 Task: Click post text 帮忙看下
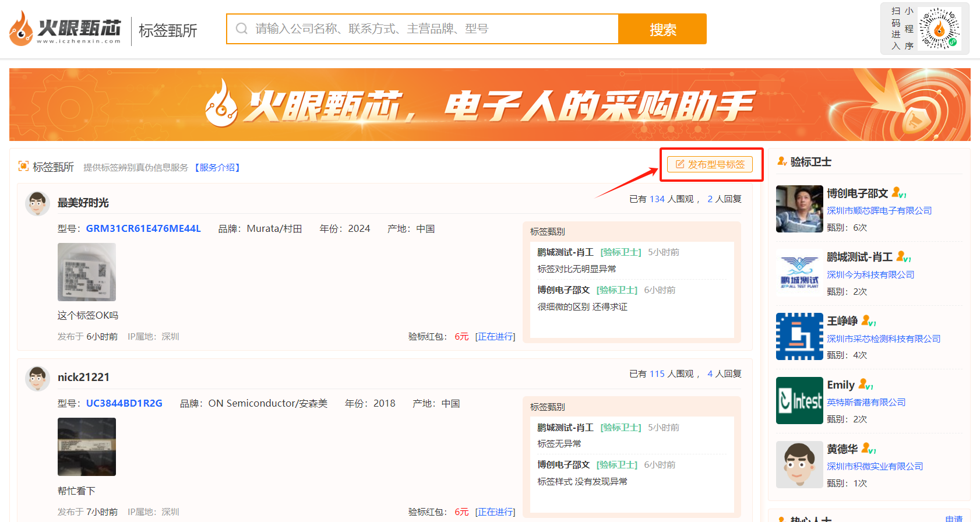[76, 491]
